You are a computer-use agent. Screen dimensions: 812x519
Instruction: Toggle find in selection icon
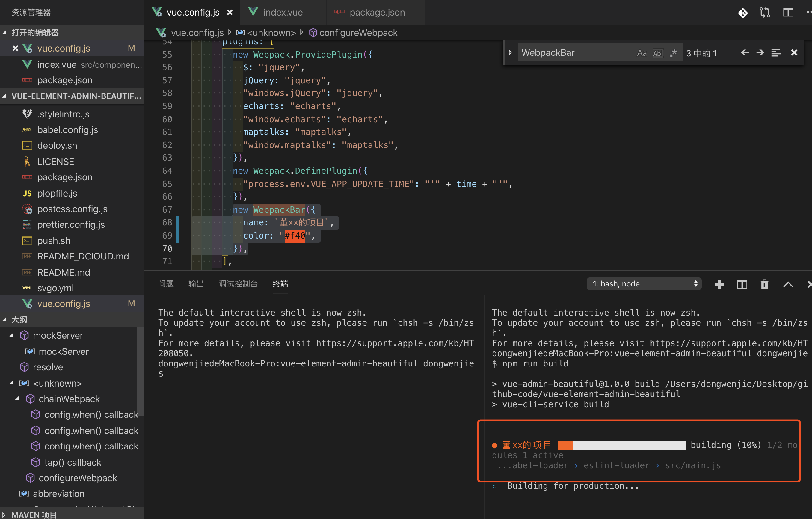coord(775,53)
